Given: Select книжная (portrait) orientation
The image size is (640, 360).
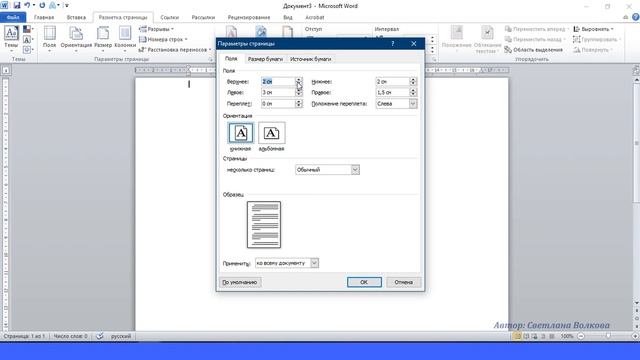Looking at the screenshot, I should pos(241,133).
